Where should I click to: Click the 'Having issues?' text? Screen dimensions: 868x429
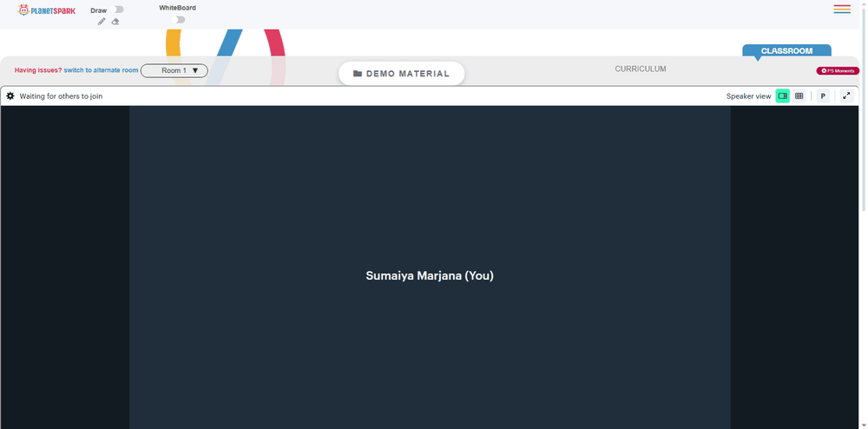pos(38,70)
